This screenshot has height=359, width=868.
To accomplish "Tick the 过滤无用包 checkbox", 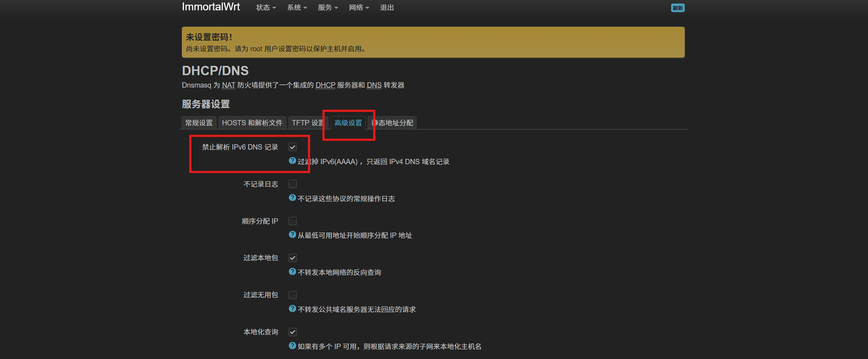I will point(292,295).
